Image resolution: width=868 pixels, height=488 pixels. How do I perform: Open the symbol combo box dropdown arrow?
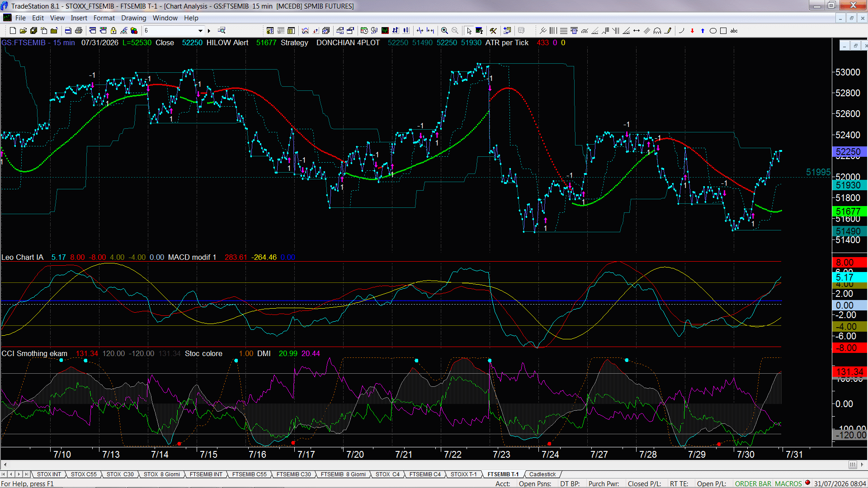click(200, 31)
